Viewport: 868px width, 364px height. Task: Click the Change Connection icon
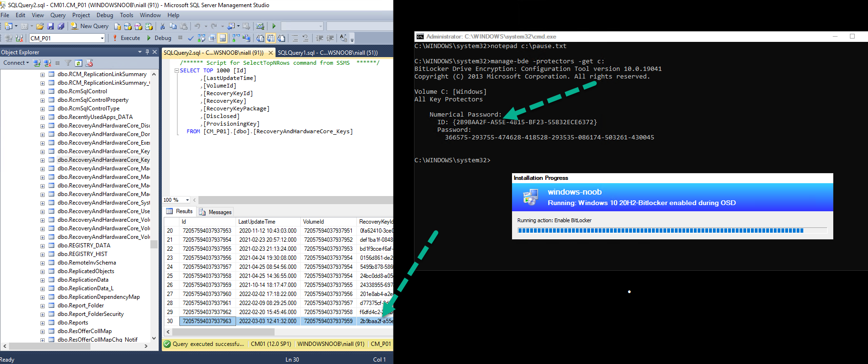(x=19, y=38)
